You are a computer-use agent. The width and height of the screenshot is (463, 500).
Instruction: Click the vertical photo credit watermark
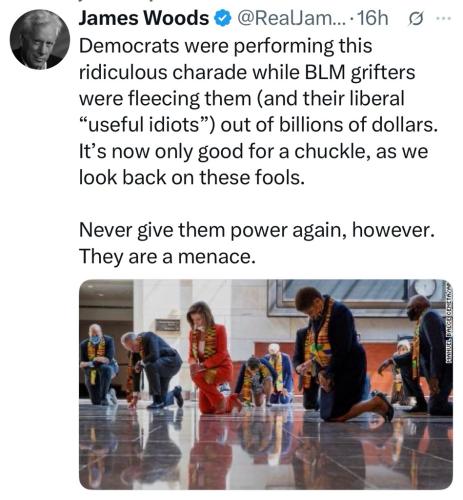(x=449, y=323)
